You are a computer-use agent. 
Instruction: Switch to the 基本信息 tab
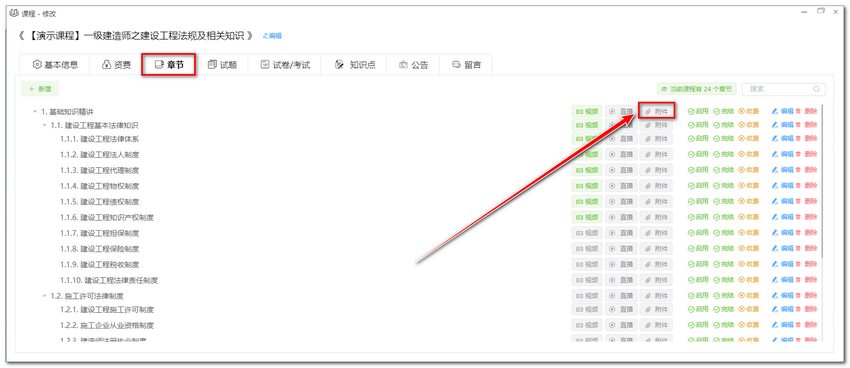coord(54,64)
